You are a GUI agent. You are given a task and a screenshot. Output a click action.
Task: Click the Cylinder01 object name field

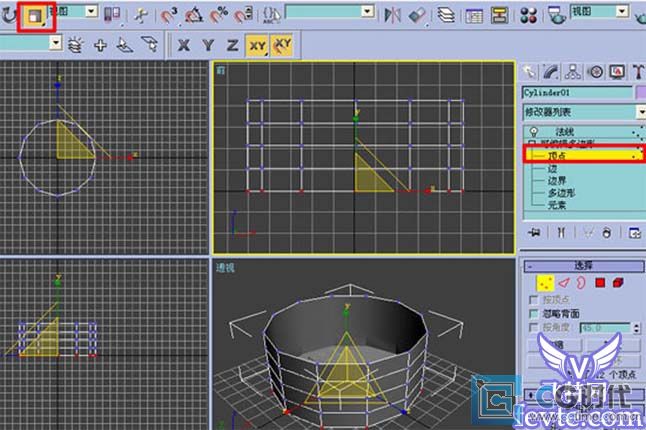(577, 92)
